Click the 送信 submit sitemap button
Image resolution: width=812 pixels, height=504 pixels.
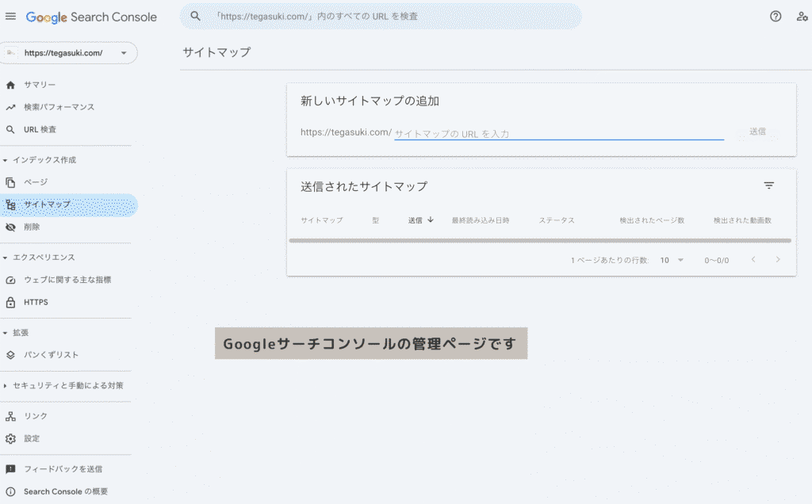tap(757, 132)
